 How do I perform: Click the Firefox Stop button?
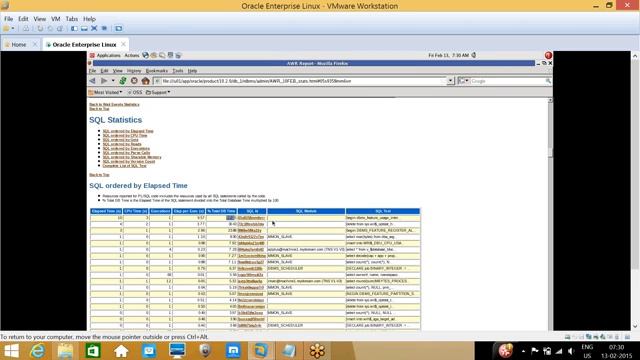click(134, 81)
